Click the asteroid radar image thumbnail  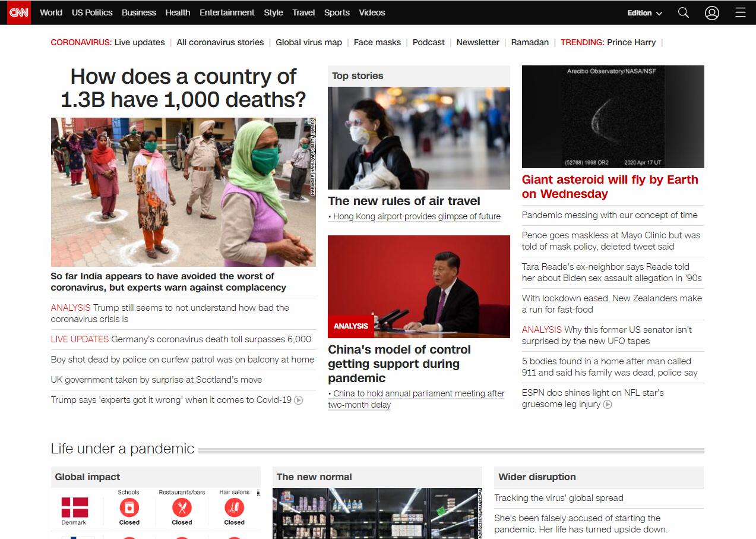(x=613, y=116)
